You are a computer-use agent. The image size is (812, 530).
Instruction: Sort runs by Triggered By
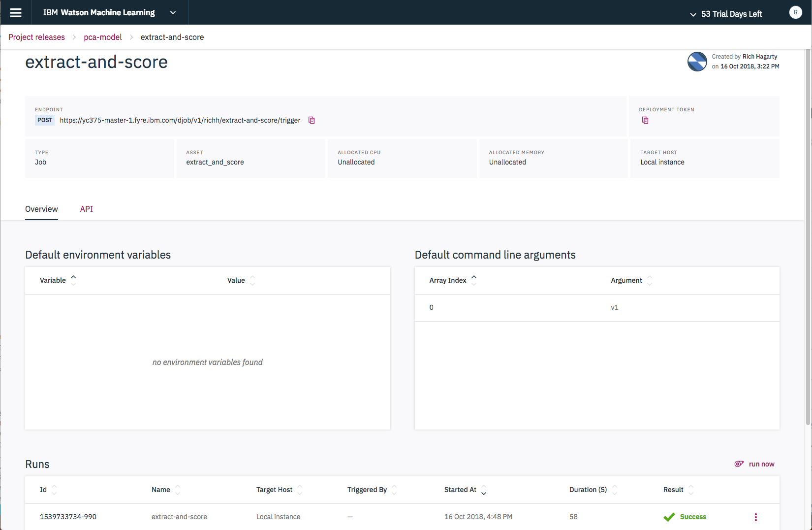click(x=394, y=490)
